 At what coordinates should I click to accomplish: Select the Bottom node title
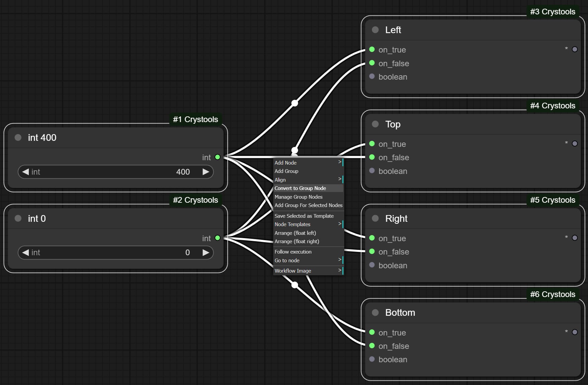tap(400, 312)
